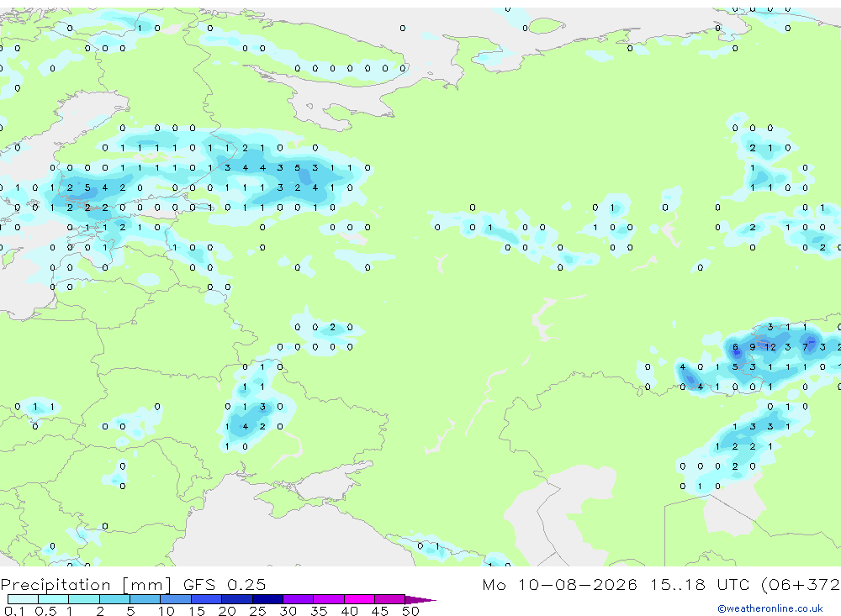Select the 15–20 mm royal blue legend swatch

click(206, 599)
